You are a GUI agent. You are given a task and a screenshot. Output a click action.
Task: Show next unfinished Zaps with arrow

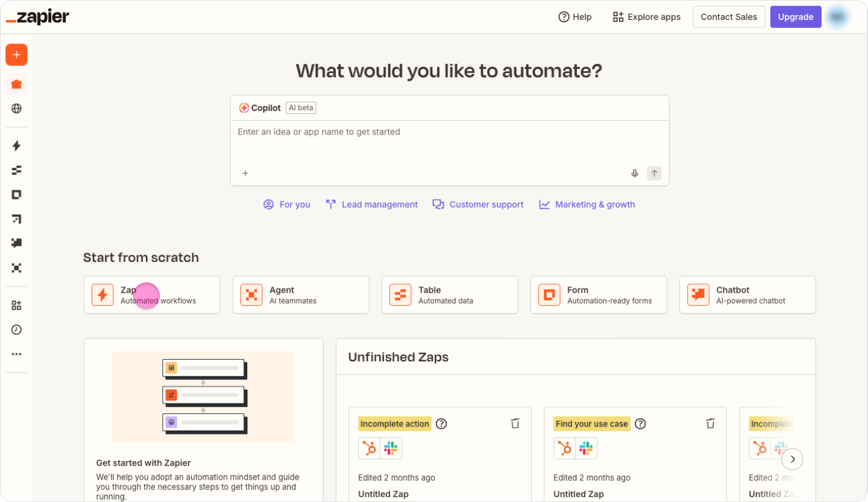pyautogui.click(x=792, y=459)
